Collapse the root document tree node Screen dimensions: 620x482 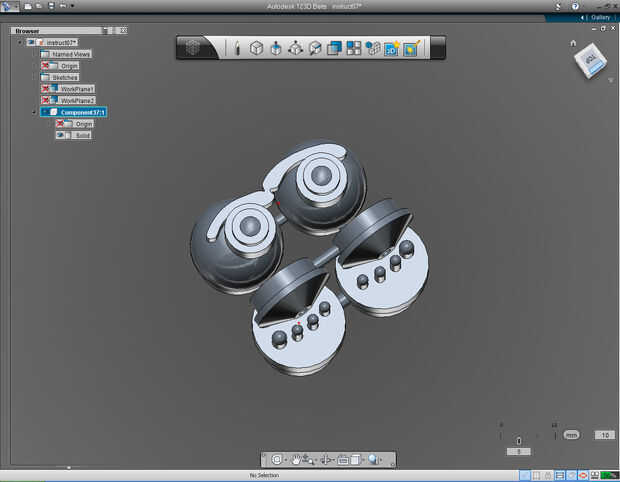tap(20, 42)
